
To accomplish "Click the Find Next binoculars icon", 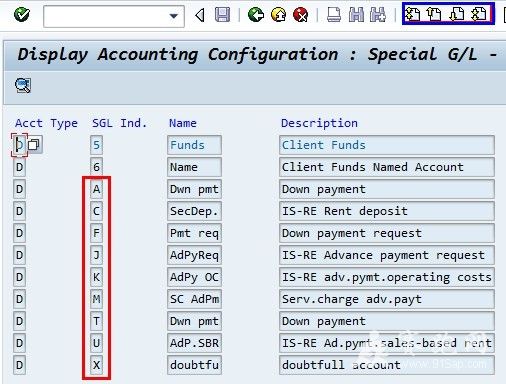I will pyautogui.click(x=378, y=15).
